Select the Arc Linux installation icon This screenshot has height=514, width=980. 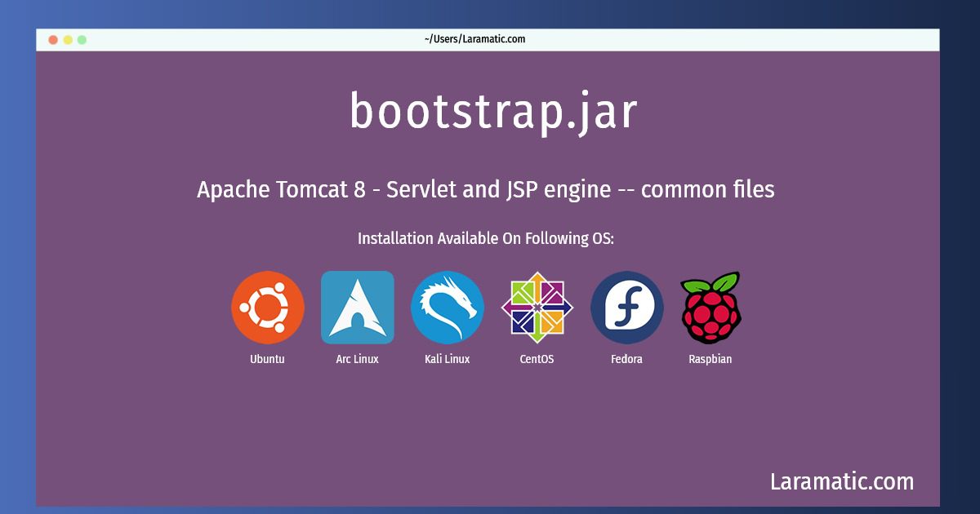[x=358, y=308]
